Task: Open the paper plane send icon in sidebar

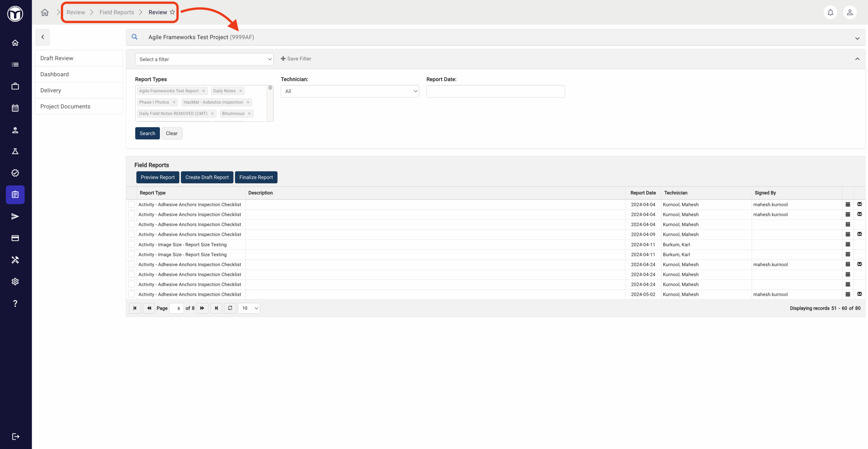Action: (15, 217)
